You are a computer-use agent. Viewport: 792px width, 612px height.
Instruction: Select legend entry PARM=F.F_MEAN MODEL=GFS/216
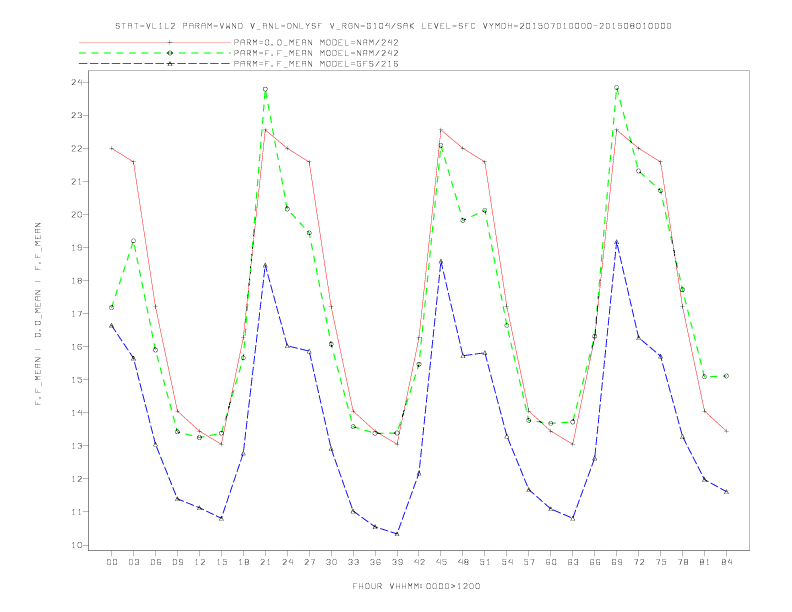316,64
